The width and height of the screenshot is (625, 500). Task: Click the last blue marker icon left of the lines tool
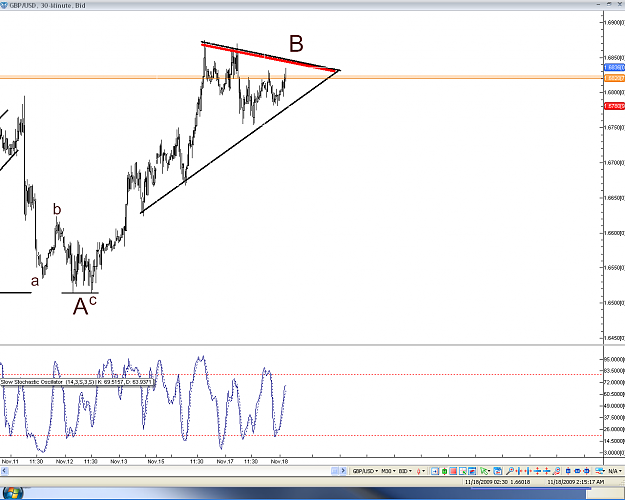click(586, 471)
